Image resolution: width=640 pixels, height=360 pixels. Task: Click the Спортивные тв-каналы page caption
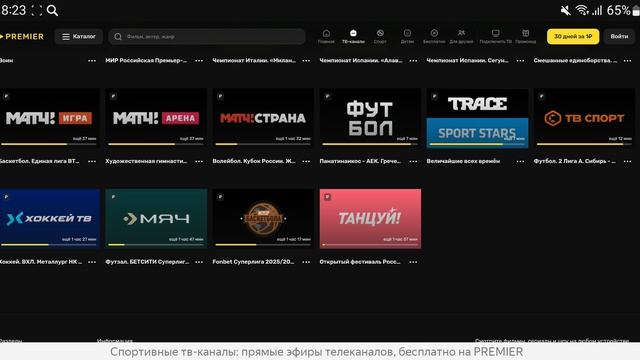tap(316, 351)
